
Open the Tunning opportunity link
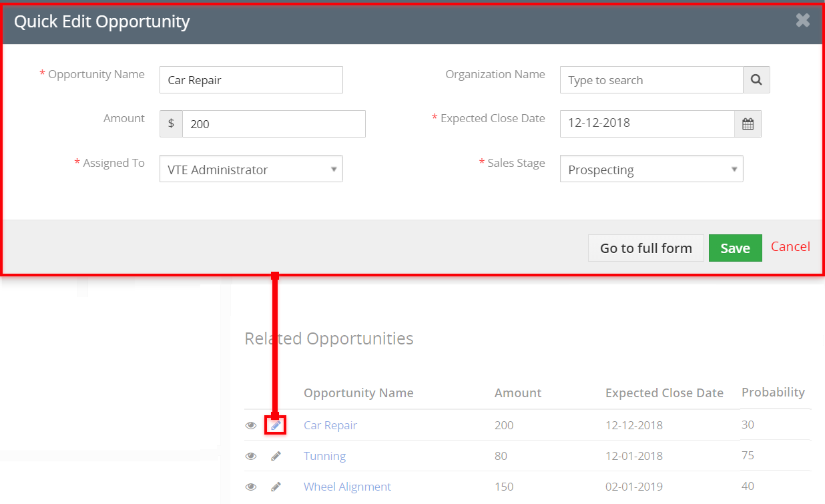(324, 456)
